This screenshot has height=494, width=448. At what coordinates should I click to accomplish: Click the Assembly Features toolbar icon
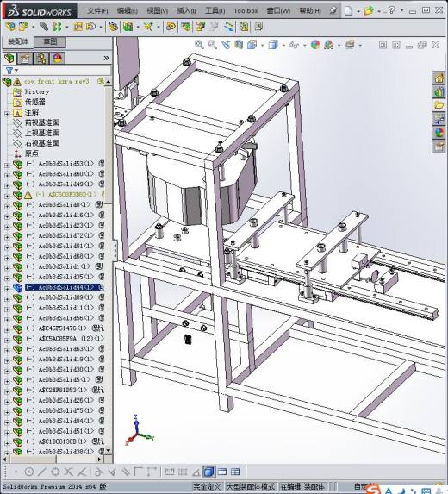[128, 27]
